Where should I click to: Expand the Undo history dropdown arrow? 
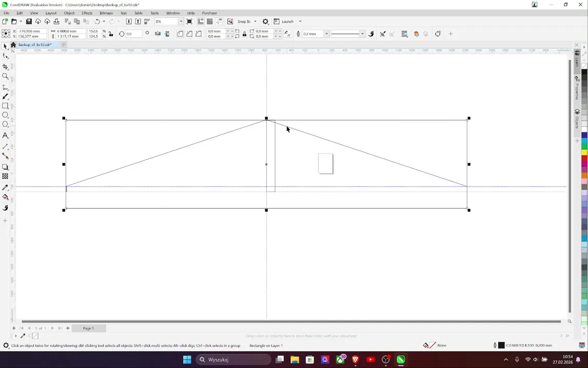click(104, 21)
